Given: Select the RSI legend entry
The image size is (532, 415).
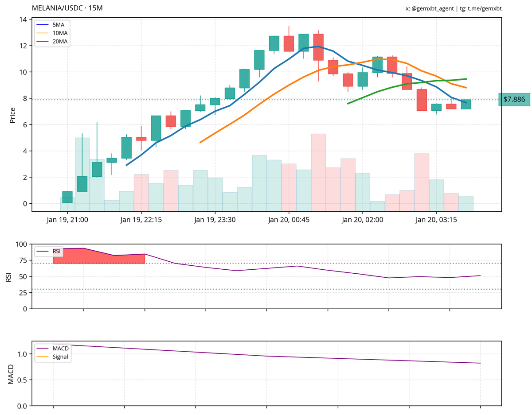Looking at the screenshot, I should (49, 252).
